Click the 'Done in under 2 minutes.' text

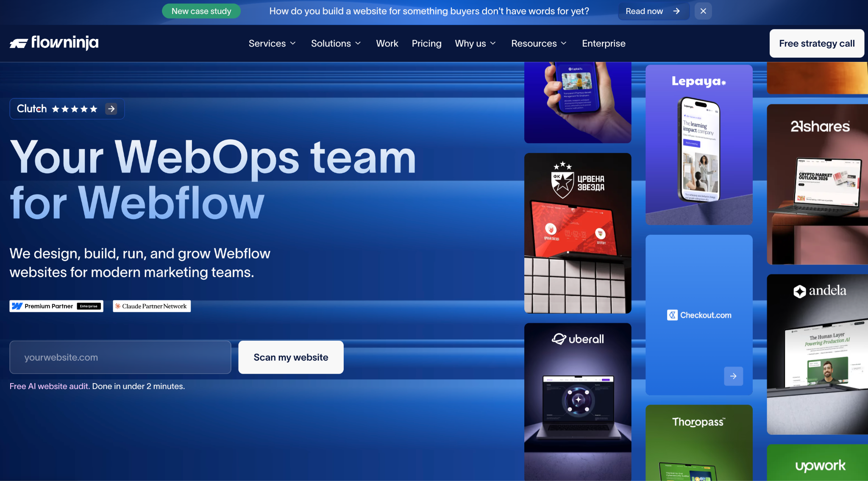pyautogui.click(x=139, y=386)
